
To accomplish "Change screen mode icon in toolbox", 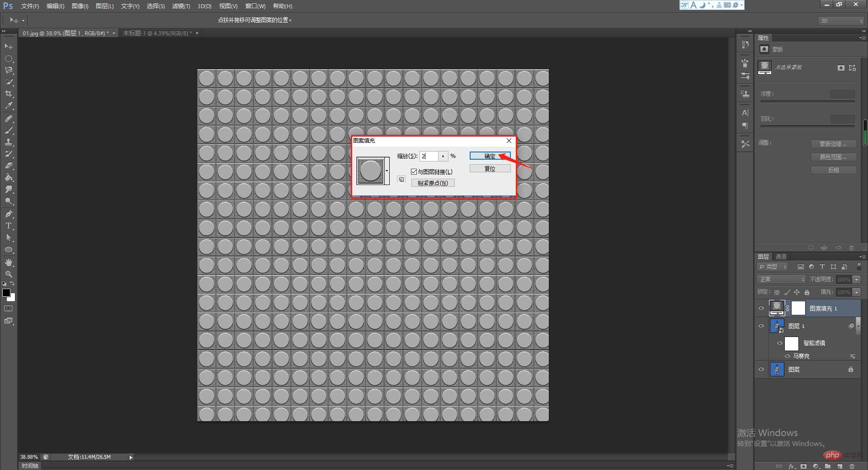I will (9, 321).
